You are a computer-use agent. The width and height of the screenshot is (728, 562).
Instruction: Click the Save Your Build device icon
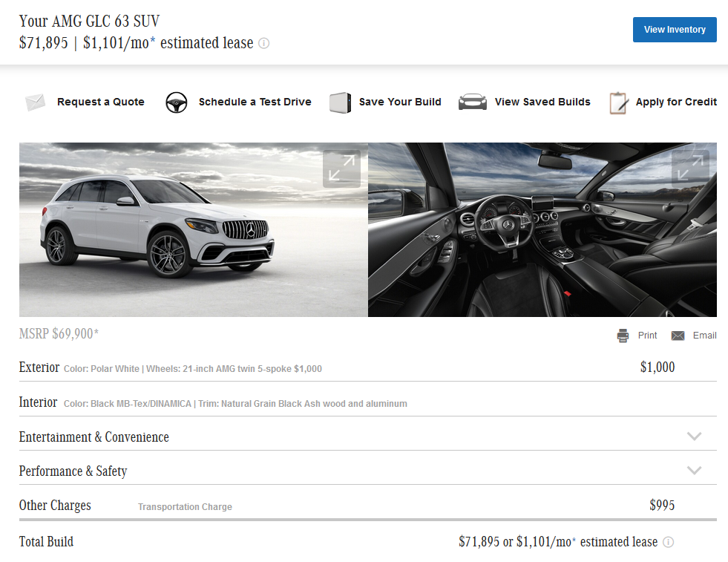point(340,102)
